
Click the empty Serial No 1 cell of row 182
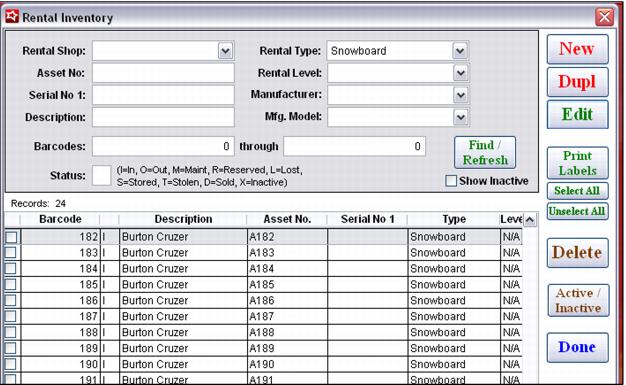click(x=368, y=237)
